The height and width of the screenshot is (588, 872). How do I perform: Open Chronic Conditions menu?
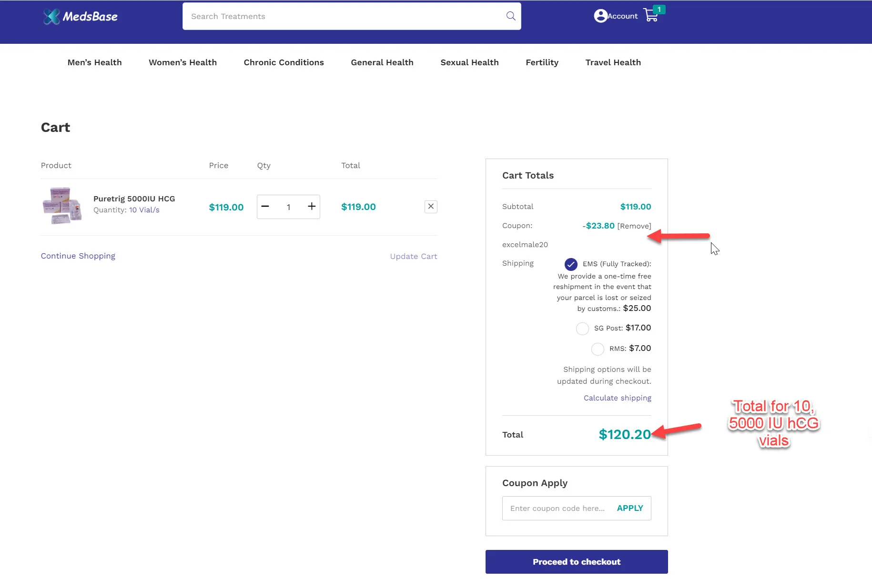point(284,62)
